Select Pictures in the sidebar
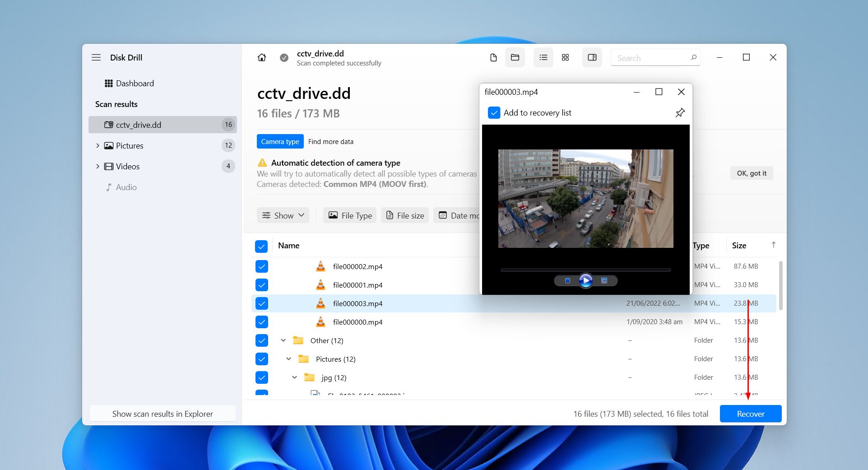 [x=129, y=145]
